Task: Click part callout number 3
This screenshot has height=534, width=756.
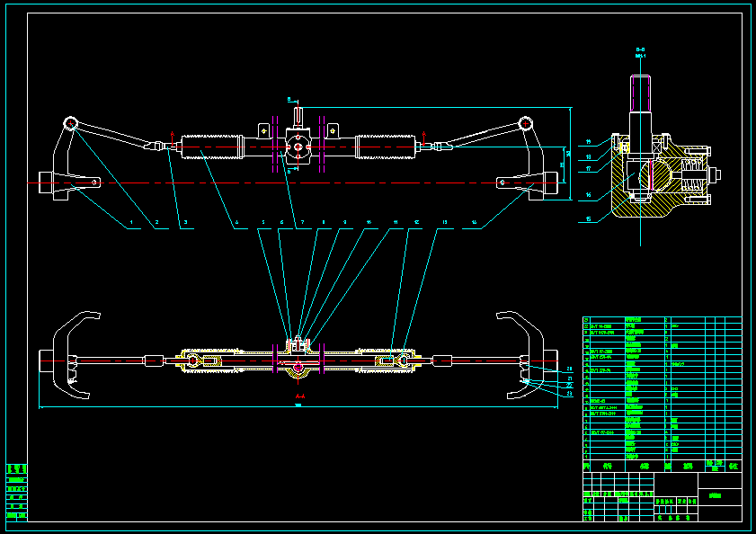Action: [185, 222]
